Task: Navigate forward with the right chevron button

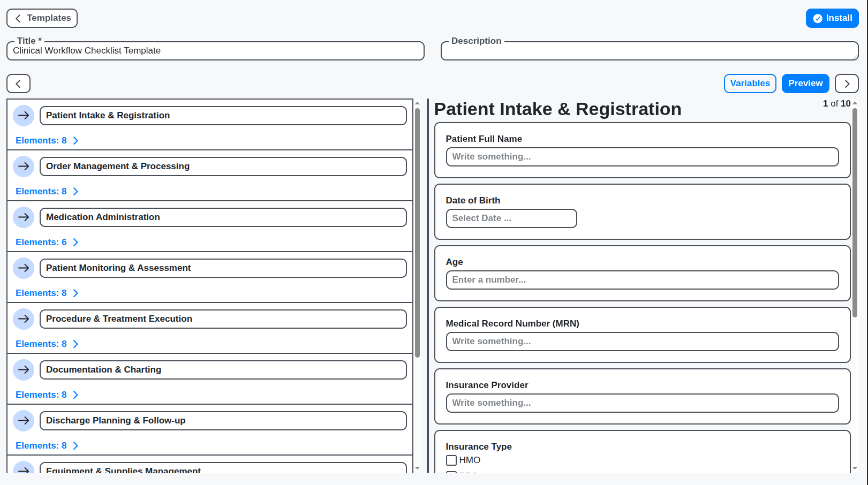Action: tap(847, 84)
